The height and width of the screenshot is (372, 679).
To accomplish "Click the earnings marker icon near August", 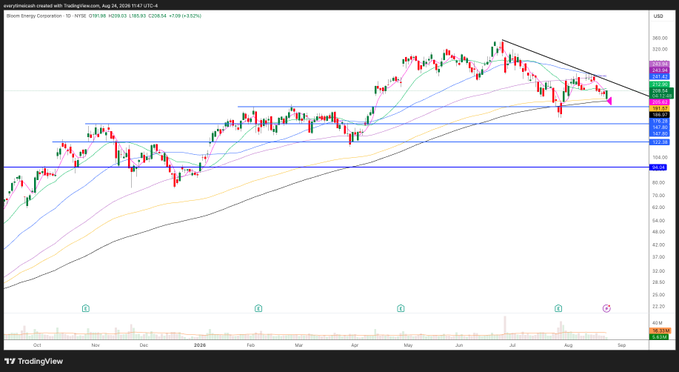I will (x=558, y=308).
